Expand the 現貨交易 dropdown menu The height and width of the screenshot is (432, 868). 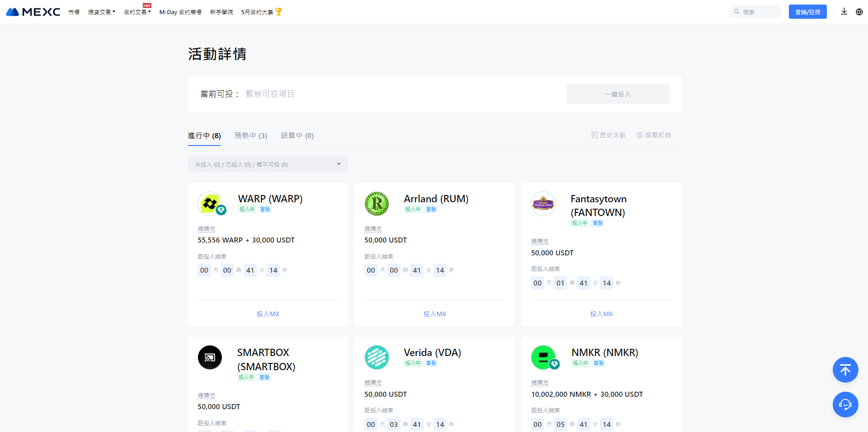pyautogui.click(x=102, y=12)
